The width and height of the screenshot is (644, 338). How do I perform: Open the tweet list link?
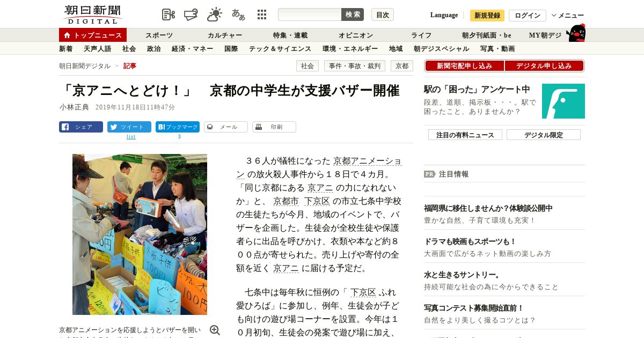pos(131,137)
